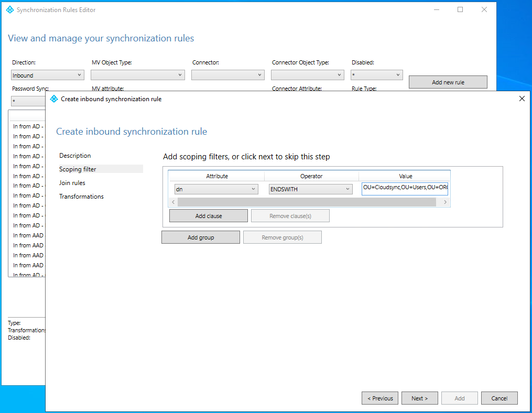Click the Add group button

click(201, 237)
